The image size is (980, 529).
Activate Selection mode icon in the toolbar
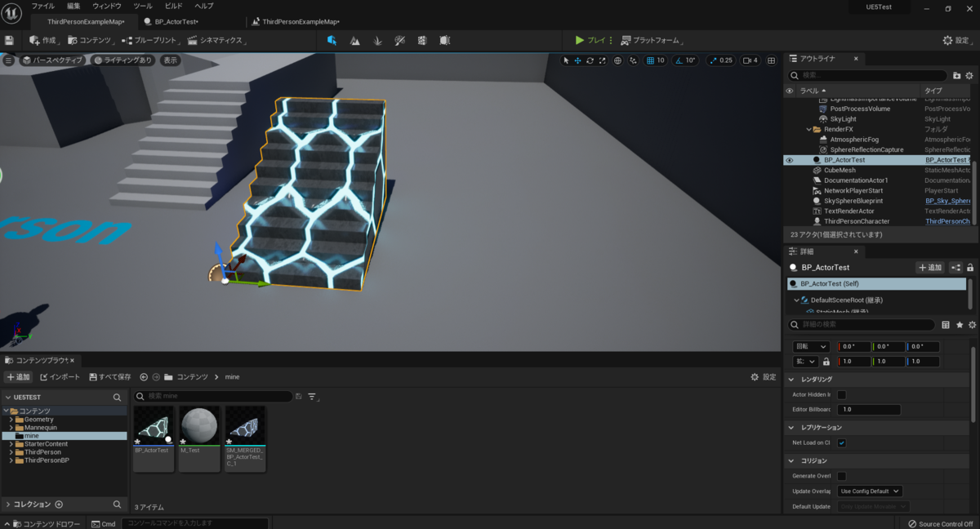[332, 40]
